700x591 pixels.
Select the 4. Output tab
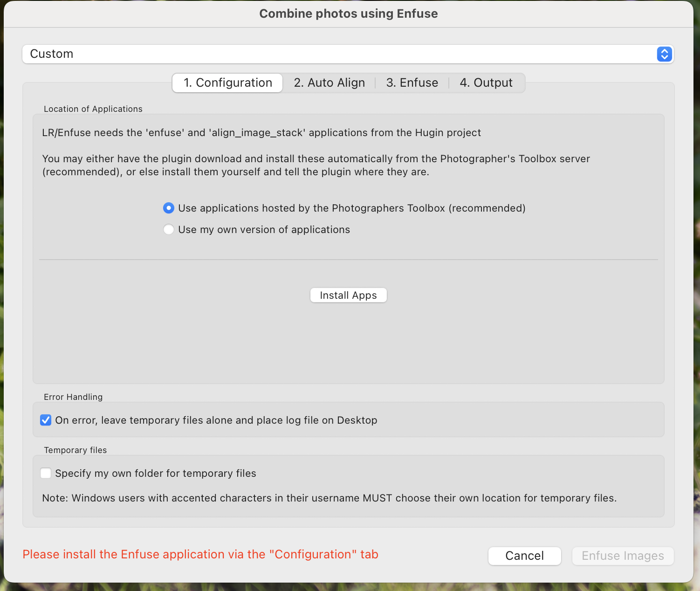[x=486, y=83]
